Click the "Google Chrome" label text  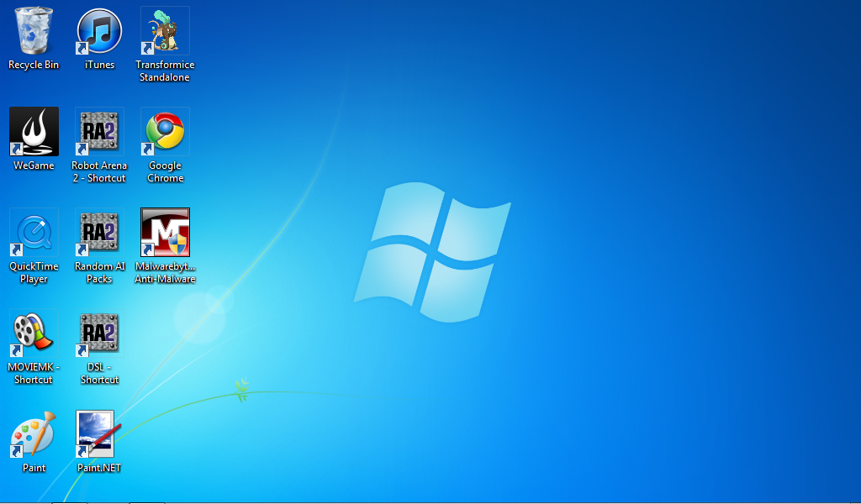click(166, 171)
